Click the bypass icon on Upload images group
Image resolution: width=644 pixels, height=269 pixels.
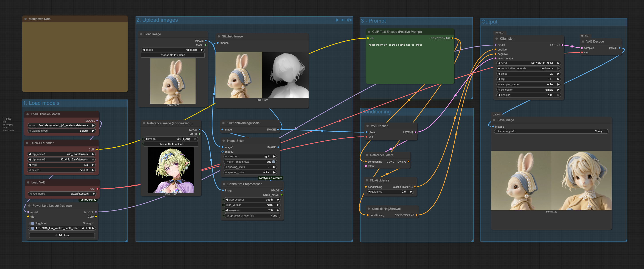pos(343,20)
